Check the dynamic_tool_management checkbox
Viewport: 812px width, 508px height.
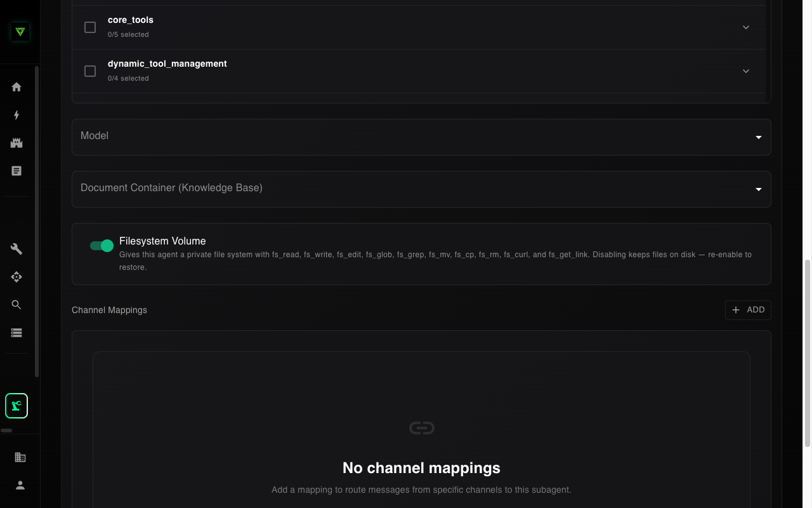(90, 71)
